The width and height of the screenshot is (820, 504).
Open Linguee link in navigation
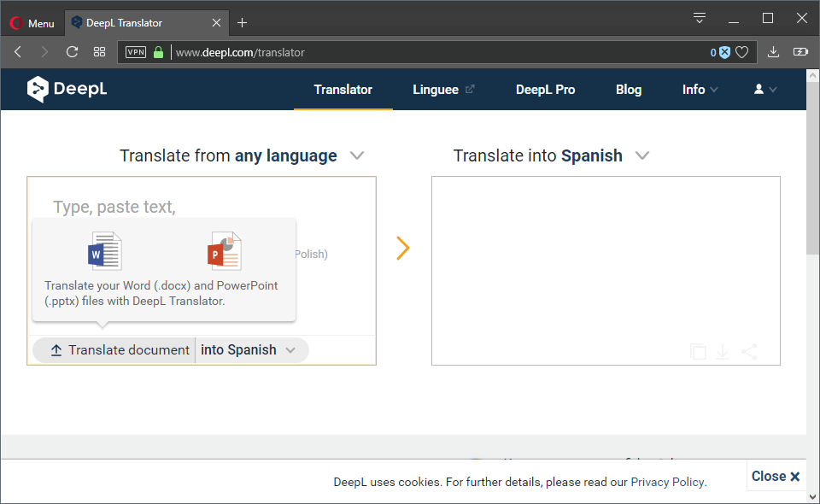click(443, 90)
